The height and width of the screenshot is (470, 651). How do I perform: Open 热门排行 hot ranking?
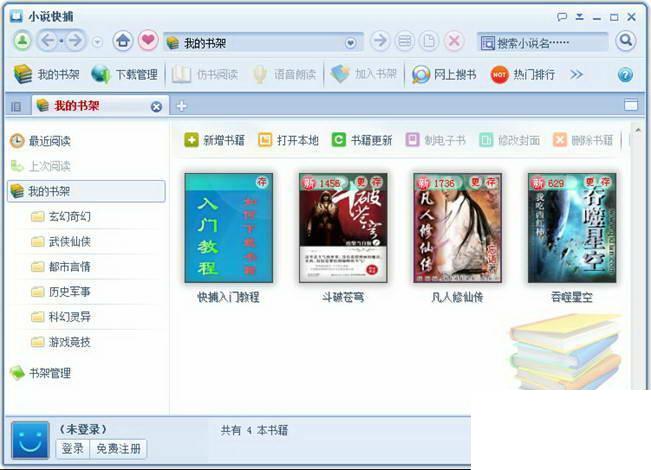point(523,74)
